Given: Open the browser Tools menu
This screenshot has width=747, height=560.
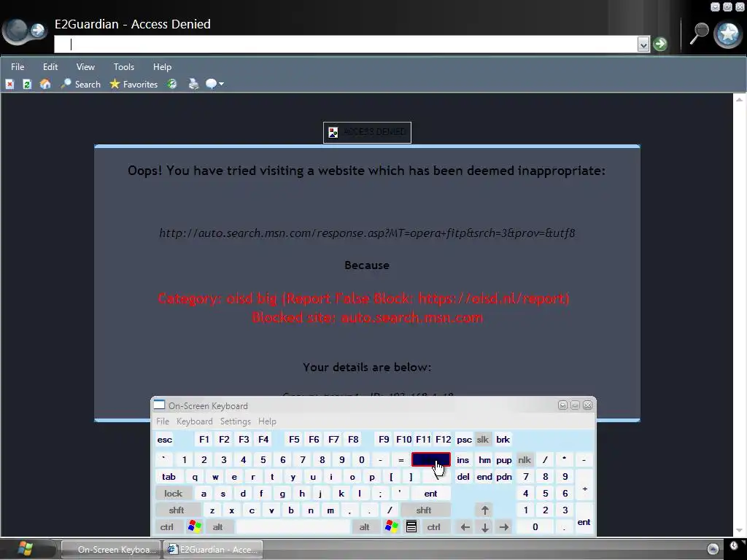Looking at the screenshot, I should [124, 67].
